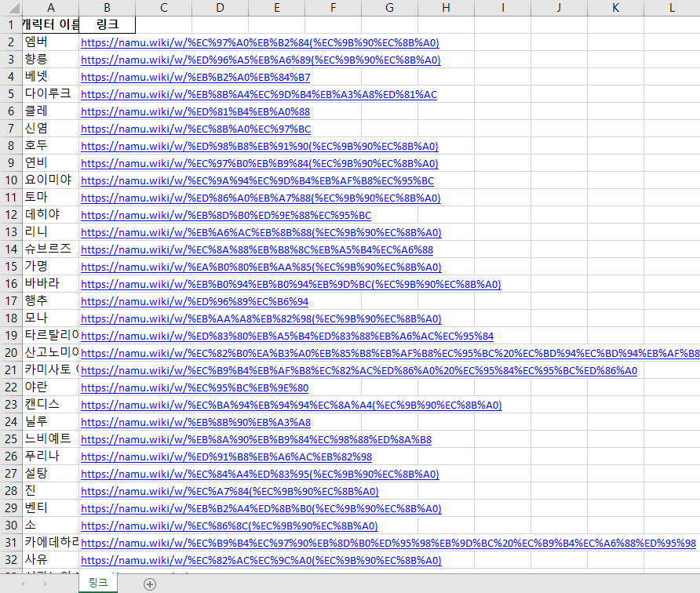This screenshot has height=593, width=700.
Task: Open the namu.wiki link for 리니
Action: pyautogui.click(x=261, y=232)
